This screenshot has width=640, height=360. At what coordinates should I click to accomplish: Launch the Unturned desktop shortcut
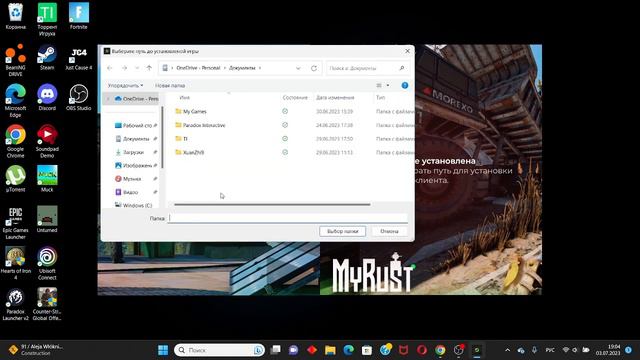[x=47, y=219]
